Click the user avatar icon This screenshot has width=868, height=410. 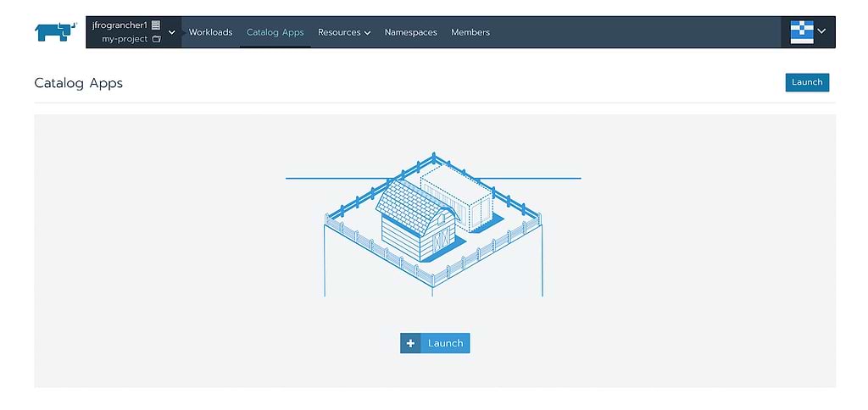tap(802, 32)
